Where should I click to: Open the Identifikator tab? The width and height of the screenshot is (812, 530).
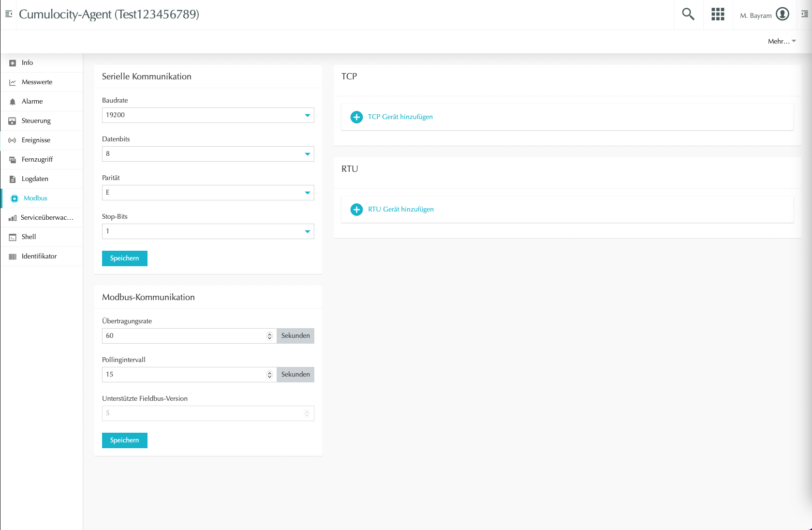42,257
